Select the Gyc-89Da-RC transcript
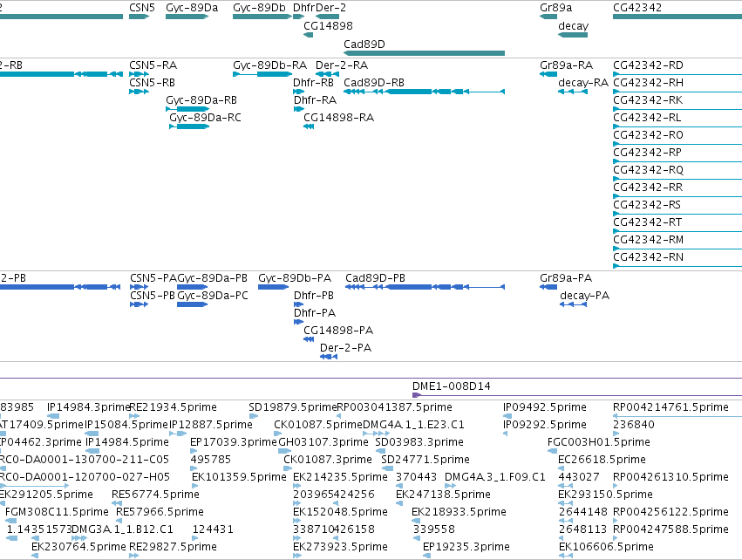This screenshot has width=742, height=560. click(189, 126)
